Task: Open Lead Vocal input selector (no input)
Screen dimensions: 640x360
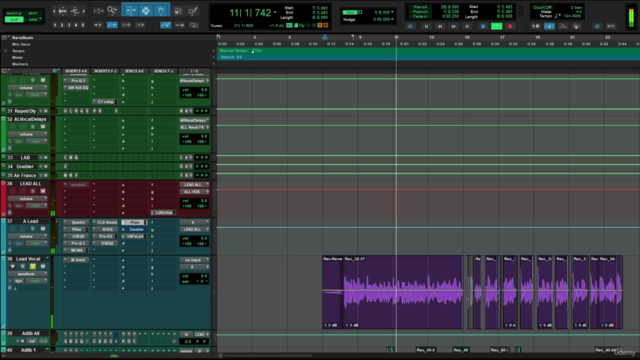Action: [194, 260]
